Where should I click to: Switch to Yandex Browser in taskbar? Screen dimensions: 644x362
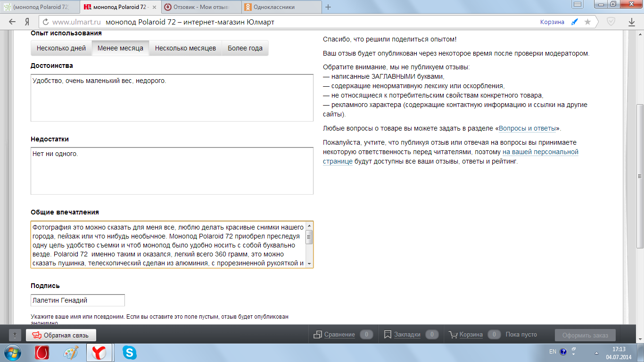pos(99,353)
